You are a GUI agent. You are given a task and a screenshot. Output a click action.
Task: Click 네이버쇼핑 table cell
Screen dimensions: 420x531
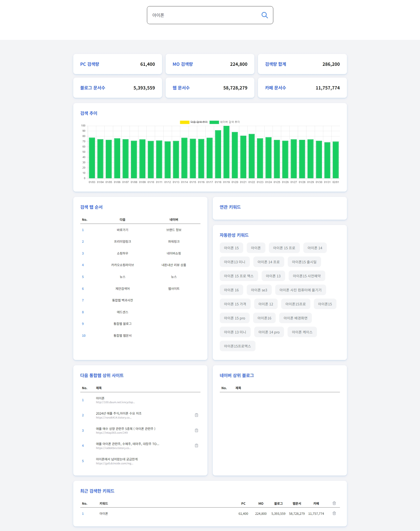(x=174, y=253)
